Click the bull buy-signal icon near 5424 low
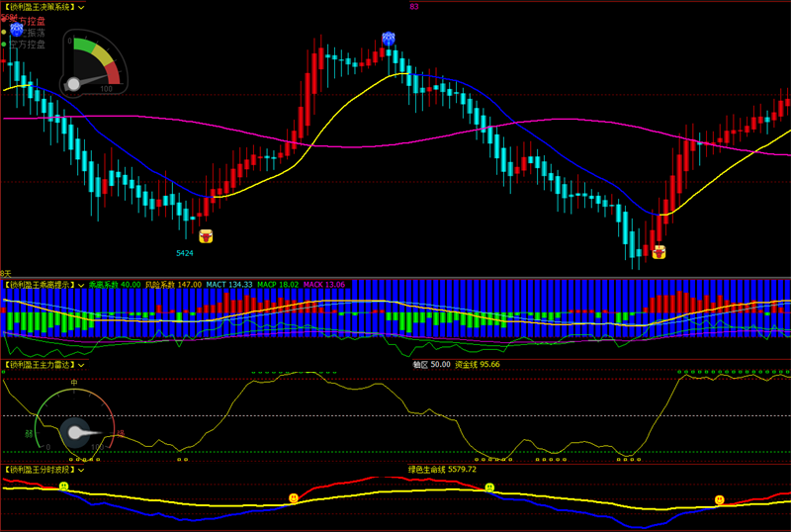Viewport: 791px width, 532px height. click(x=206, y=236)
